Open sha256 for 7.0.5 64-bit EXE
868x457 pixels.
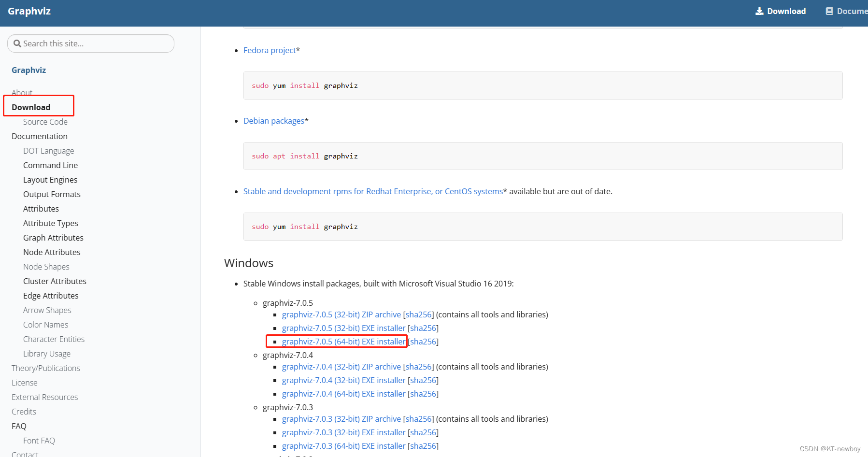tap(423, 342)
